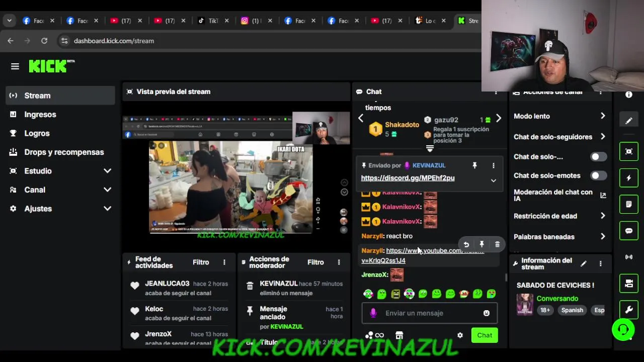The image size is (644, 362).
Task: Open chat panel options menu
Action: click(x=496, y=93)
